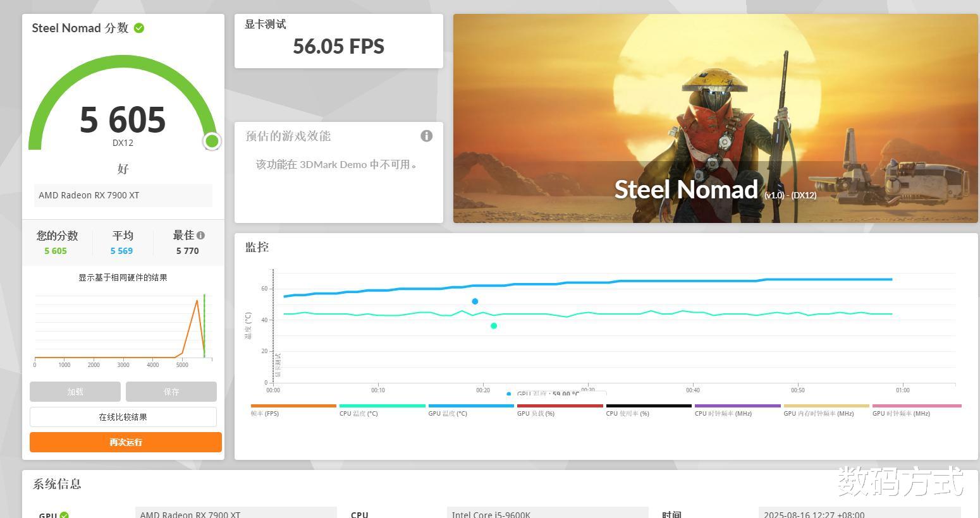Click the 监控 section heading
980x518 pixels.
pyautogui.click(x=257, y=247)
